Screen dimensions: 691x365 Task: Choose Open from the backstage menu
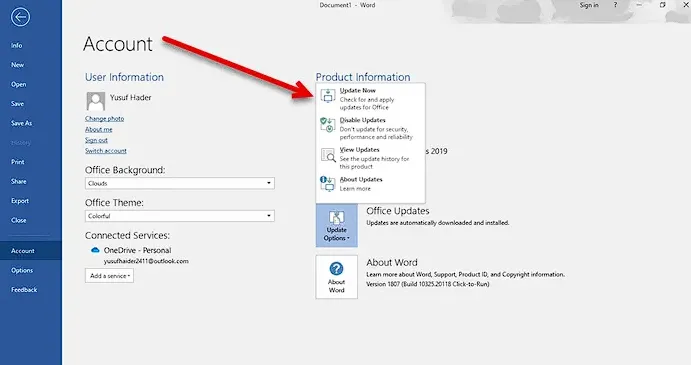coord(19,84)
